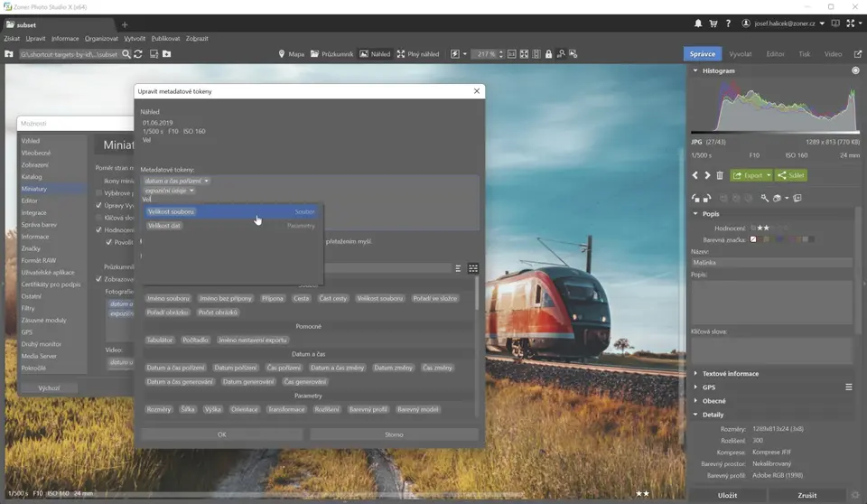The image size is (867, 504).
Task: Click the refresh folder icon
Action: click(x=138, y=54)
